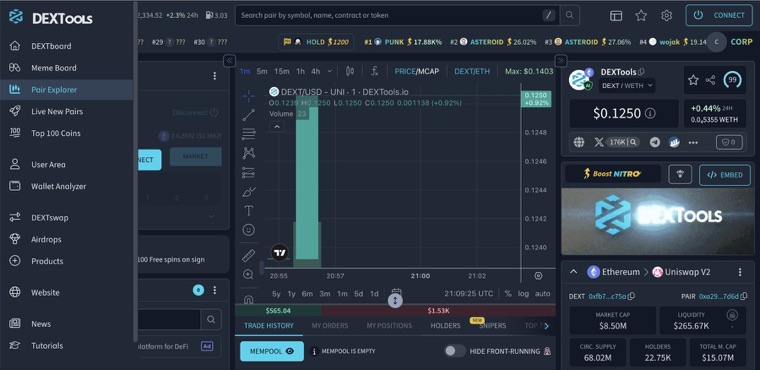The height and width of the screenshot is (370, 760).
Task: Open User Area in the sidebar
Action: pos(48,164)
